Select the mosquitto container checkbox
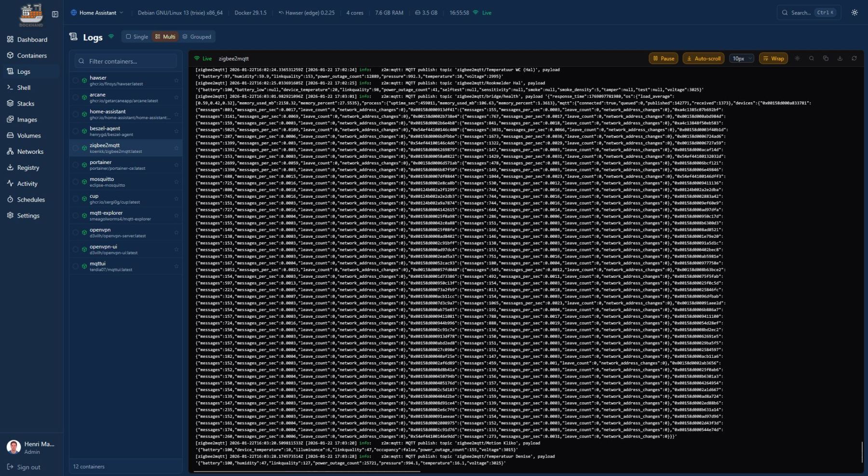Image resolution: width=868 pixels, height=476 pixels. (x=76, y=182)
